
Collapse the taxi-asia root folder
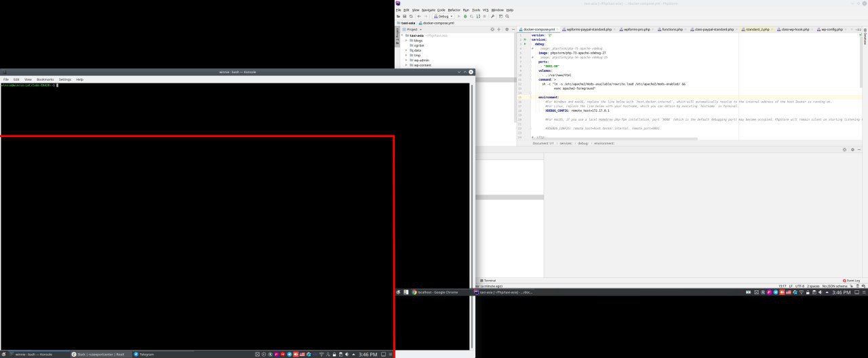[403, 35]
